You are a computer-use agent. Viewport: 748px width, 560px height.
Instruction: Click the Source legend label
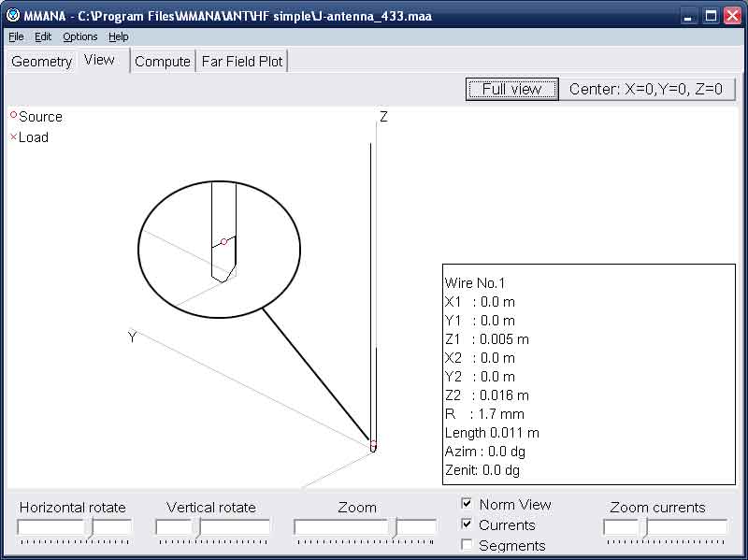point(40,117)
